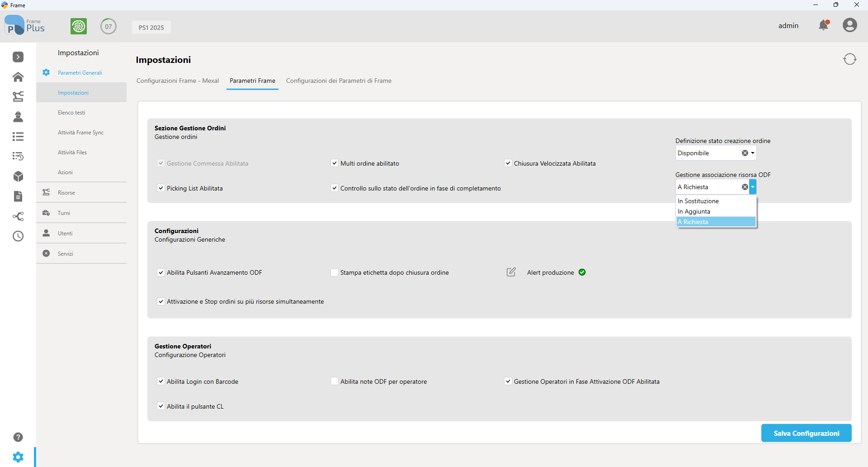
Task: Click the admin username label
Action: pyautogui.click(x=788, y=25)
